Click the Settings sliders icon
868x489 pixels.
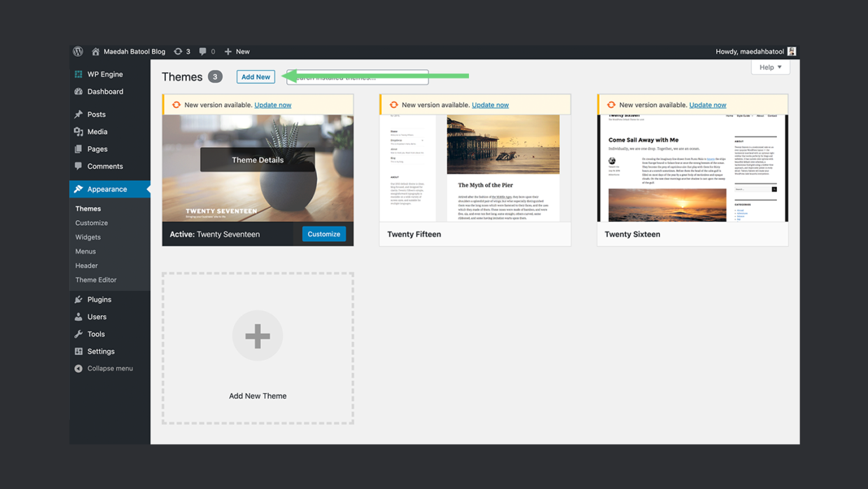tap(78, 352)
